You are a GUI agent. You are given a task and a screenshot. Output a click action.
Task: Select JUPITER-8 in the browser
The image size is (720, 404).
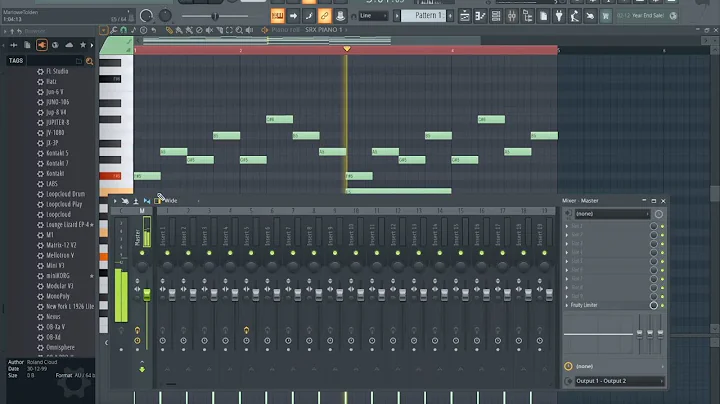57,123
